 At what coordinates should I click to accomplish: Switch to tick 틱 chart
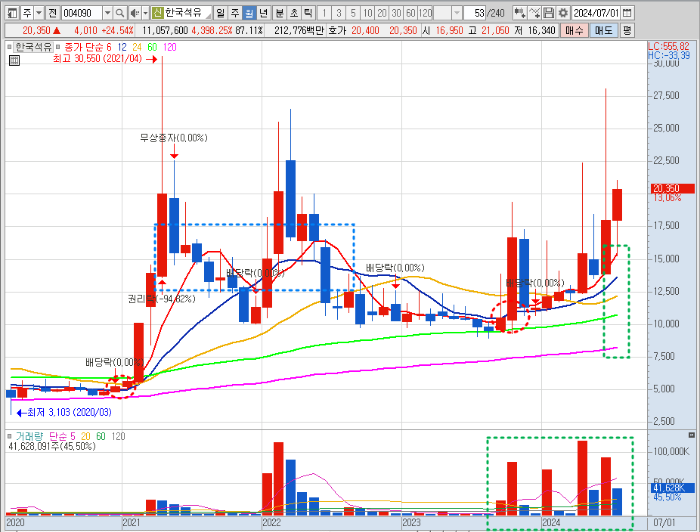[x=308, y=13]
